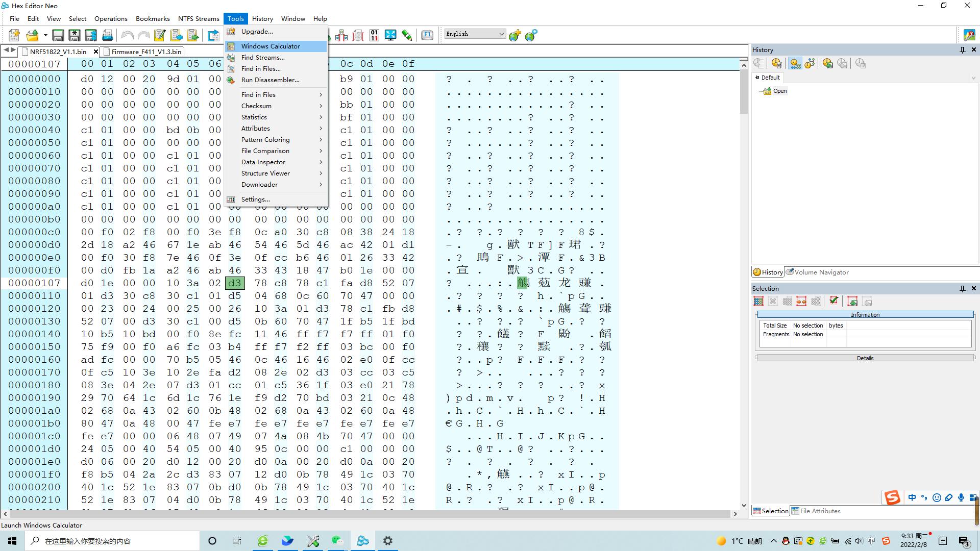Image resolution: width=980 pixels, height=551 pixels.
Task: Choose Windows Calculator from Tools menu
Action: click(276, 46)
